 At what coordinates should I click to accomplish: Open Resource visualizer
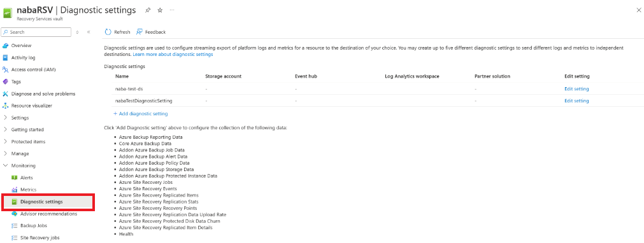click(32, 106)
